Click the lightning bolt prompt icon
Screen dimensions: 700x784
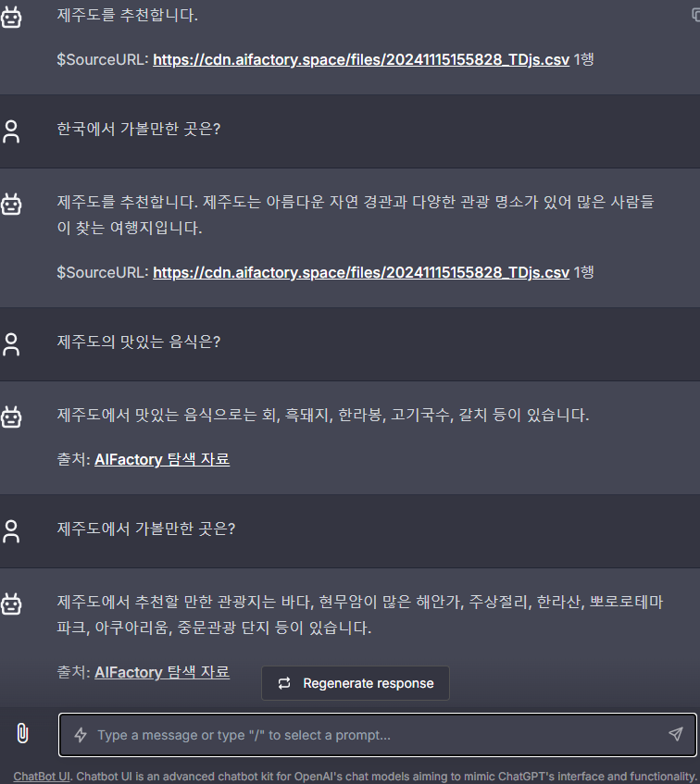81,735
